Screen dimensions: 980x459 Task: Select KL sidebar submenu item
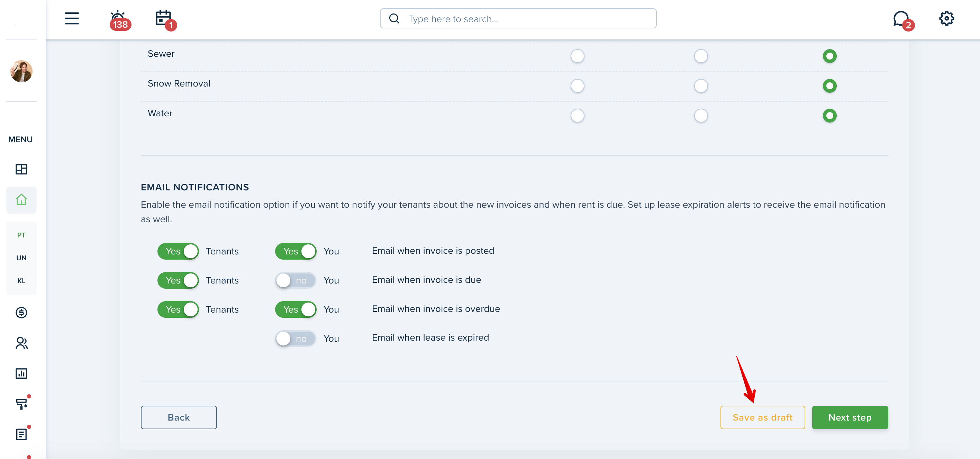pos(21,280)
